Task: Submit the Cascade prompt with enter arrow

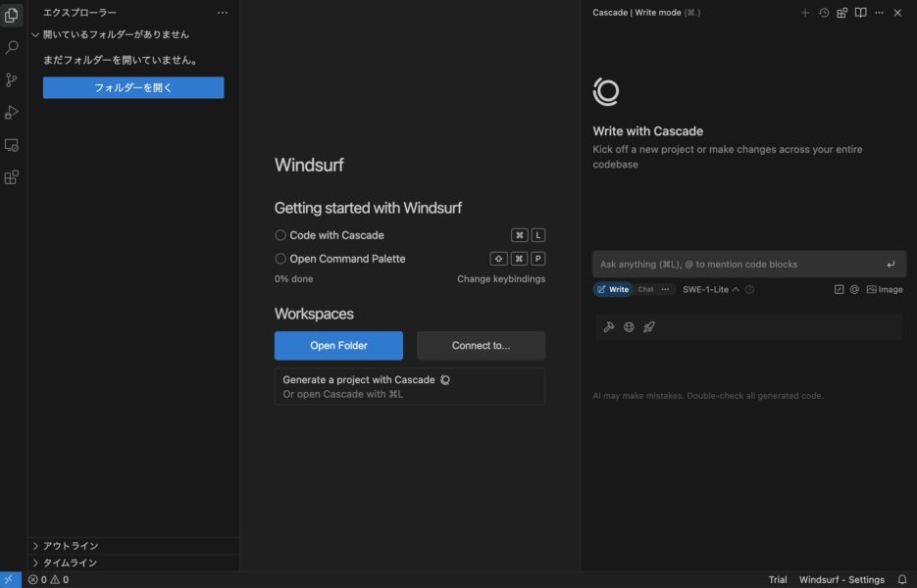Action: 891,265
